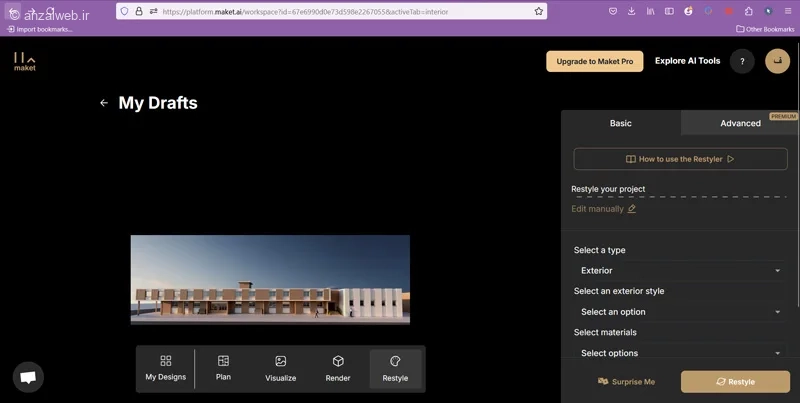Select the Restyle palette tool
800x403 pixels.
tap(395, 369)
